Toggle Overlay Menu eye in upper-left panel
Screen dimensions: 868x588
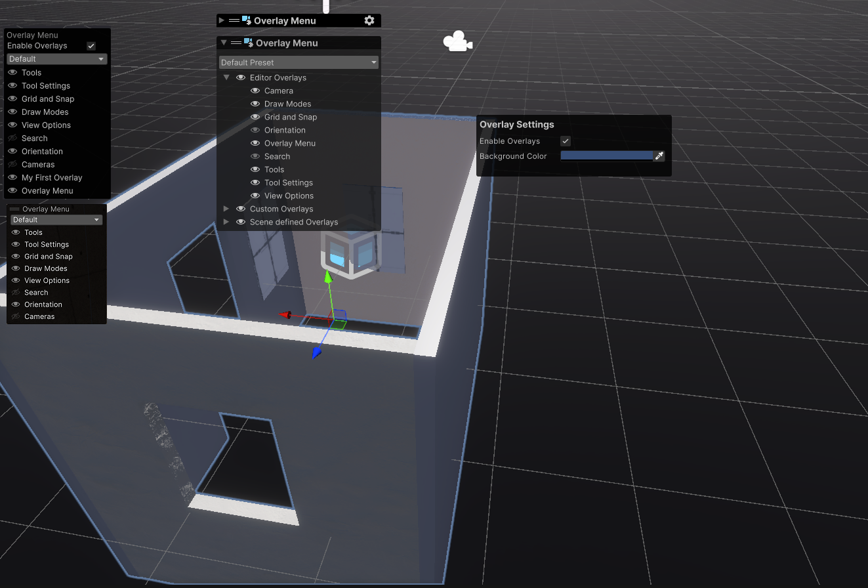[12, 191]
